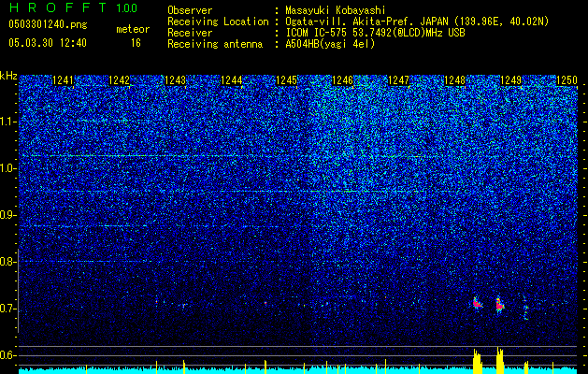The width and height of the screenshot is (588, 374).
Task: Click the 1247 time marker
Action: (398, 80)
